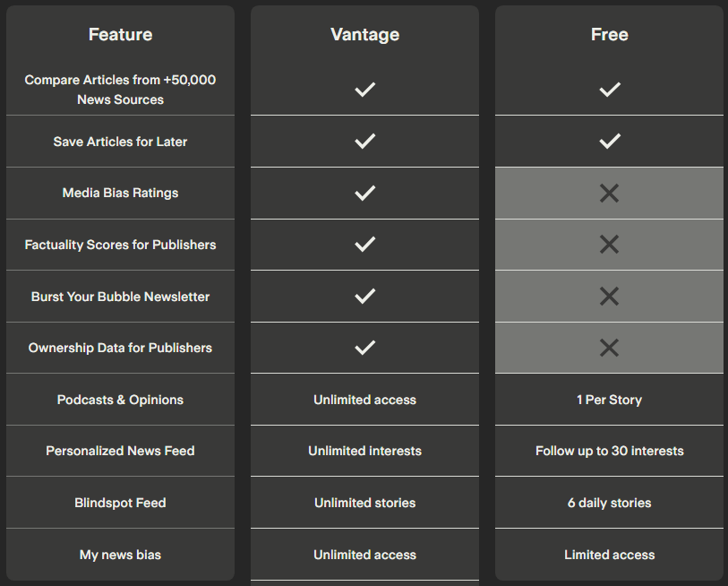Click Vantage checkmark for Compare Articles row
The height and width of the screenshot is (586, 728).
365,90
